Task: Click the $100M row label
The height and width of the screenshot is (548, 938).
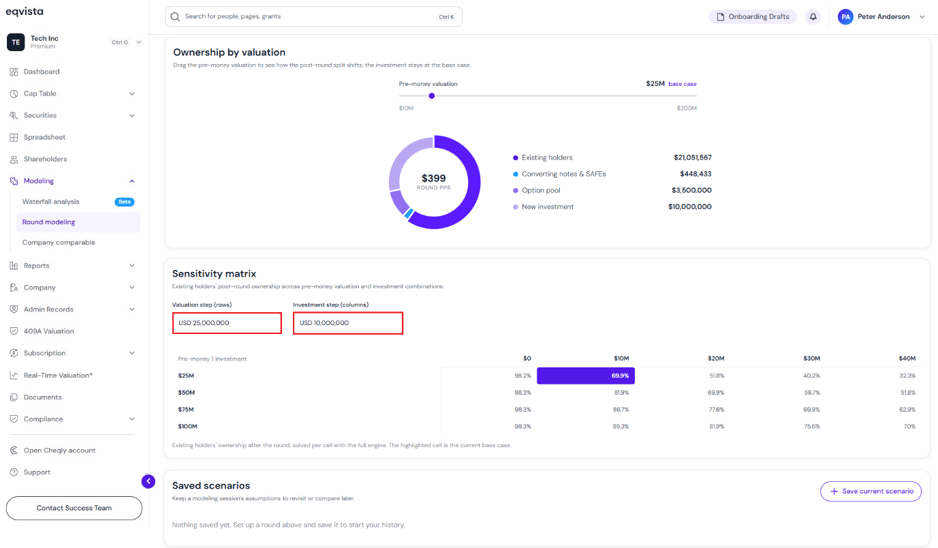Action: 187,427
